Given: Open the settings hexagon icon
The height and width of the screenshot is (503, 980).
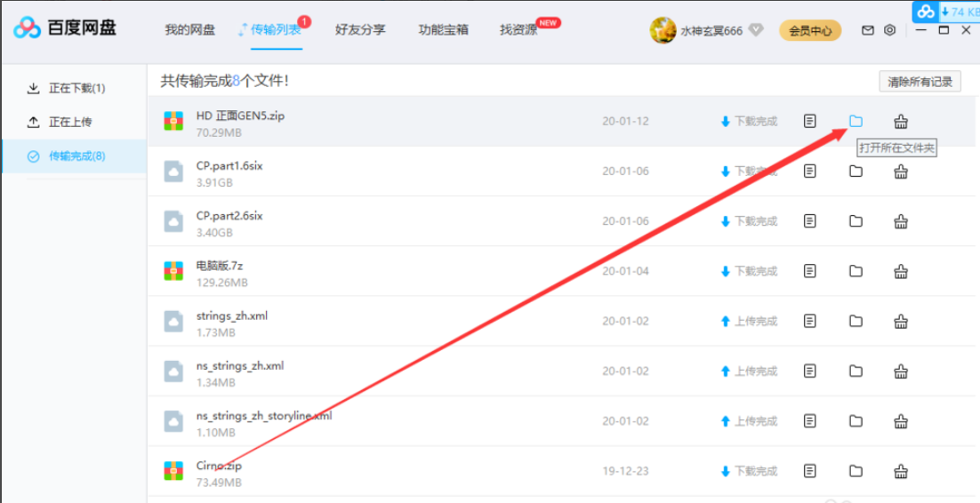Looking at the screenshot, I should (x=889, y=30).
